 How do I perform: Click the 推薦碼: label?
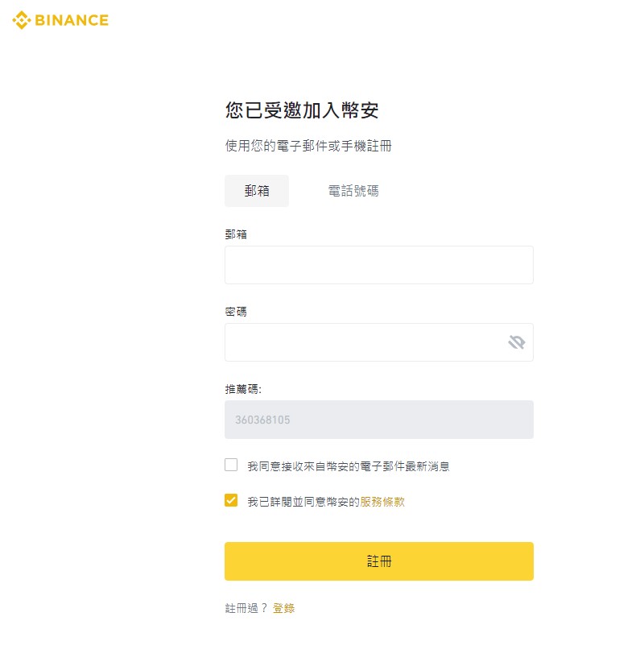pos(243,389)
